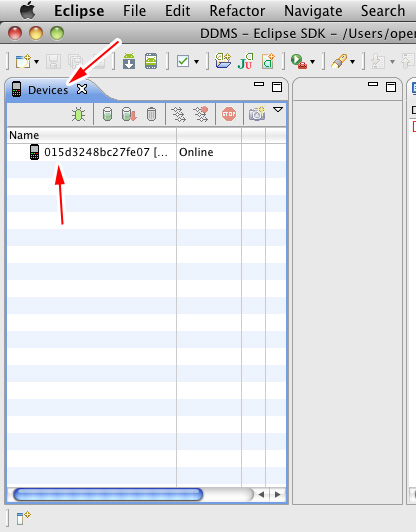The width and height of the screenshot is (416, 532).
Task: Select the Devices tab
Action: pyautogui.click(x=48, y=90)
